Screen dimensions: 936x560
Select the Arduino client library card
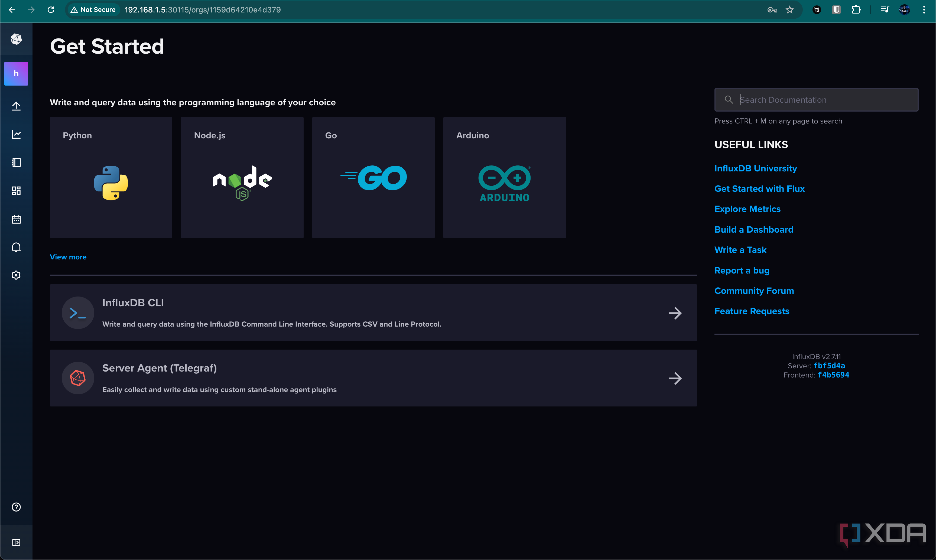[x=505, y=177]
